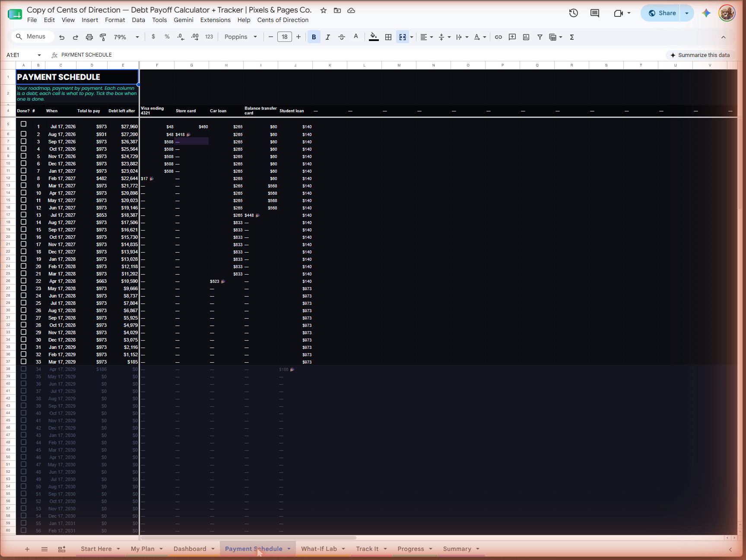Screen dimensions: 746x560
Task: Click the formula bar text
Action: click(x=86, y=55)
